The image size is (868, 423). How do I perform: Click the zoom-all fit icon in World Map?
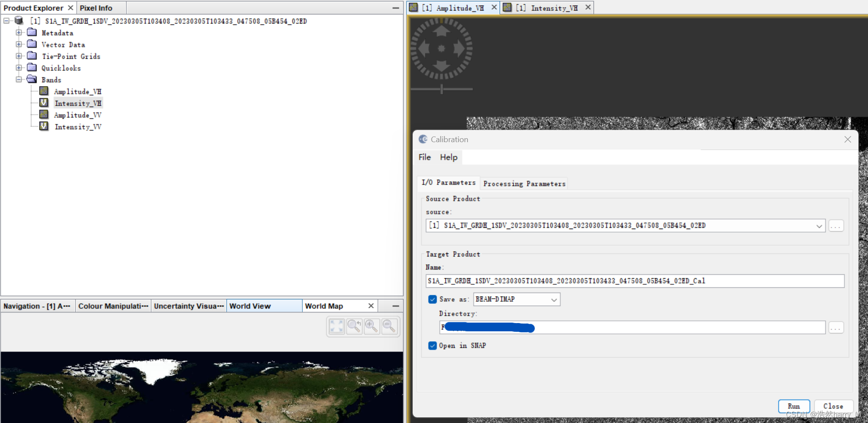click(336, 326)
